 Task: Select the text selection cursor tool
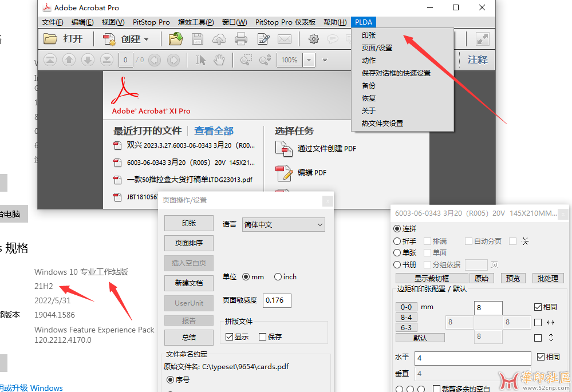pyautogui.click(x=200, y=60)
